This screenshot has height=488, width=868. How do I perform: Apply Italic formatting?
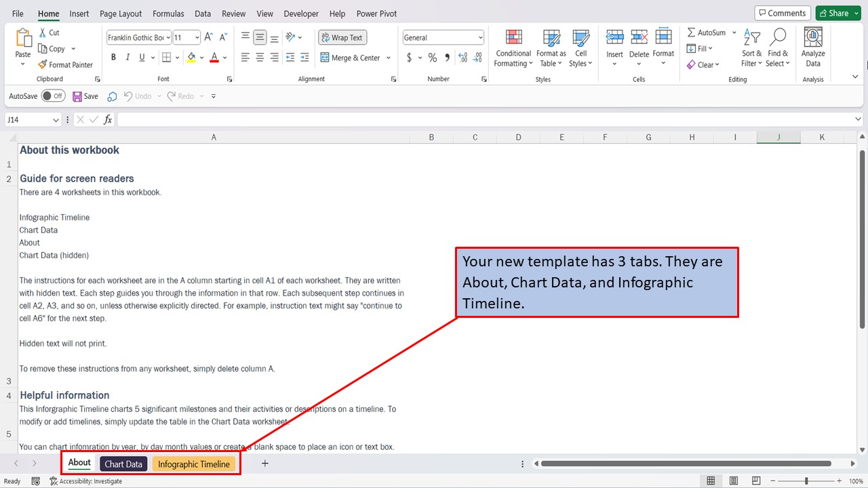coord(127,57)
